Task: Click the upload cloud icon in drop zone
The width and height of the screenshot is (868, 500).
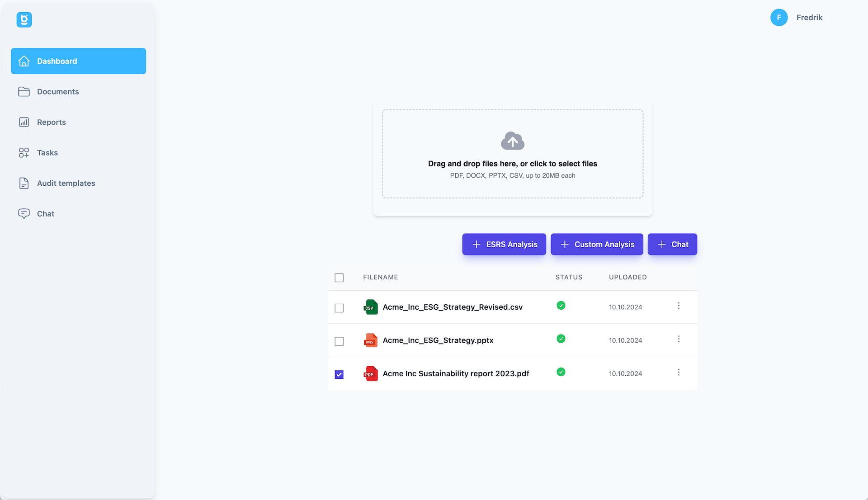Action: (512, 140)
